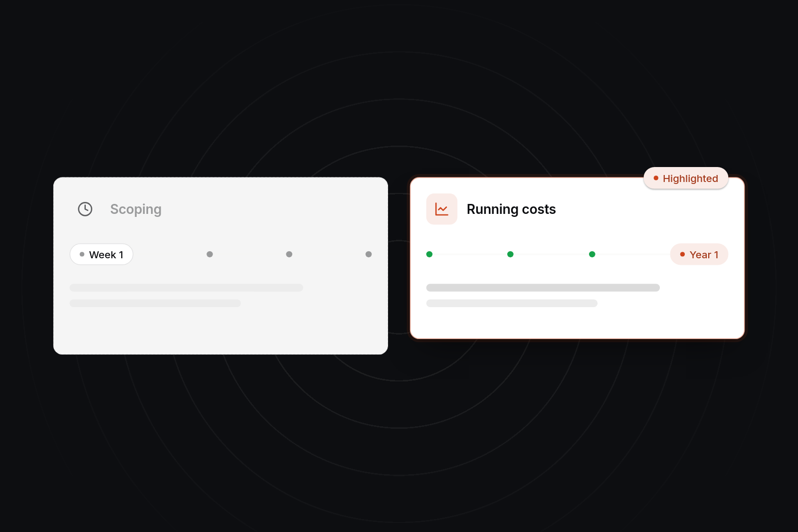The width and height of the screenshot is (798, 532).
Task: Select the Year 1 pill
Action: click(699, 254)
